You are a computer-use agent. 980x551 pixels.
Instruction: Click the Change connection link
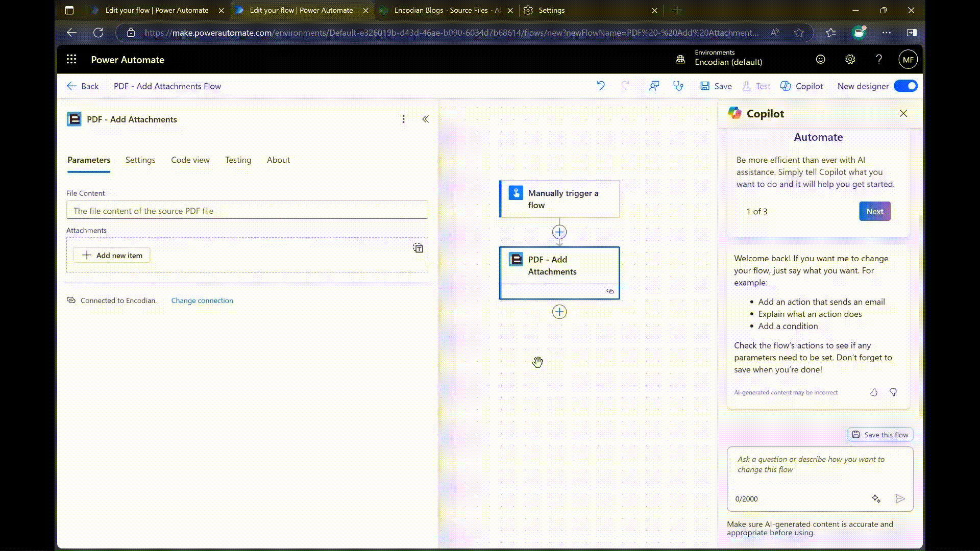202,300
